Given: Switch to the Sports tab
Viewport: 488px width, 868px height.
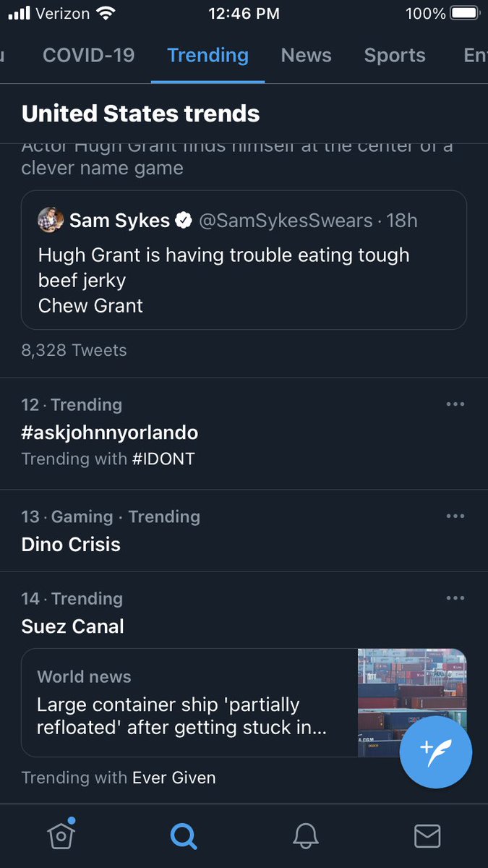Looking at the screenshot, I should pyautogui.click(x=395, y=55).
